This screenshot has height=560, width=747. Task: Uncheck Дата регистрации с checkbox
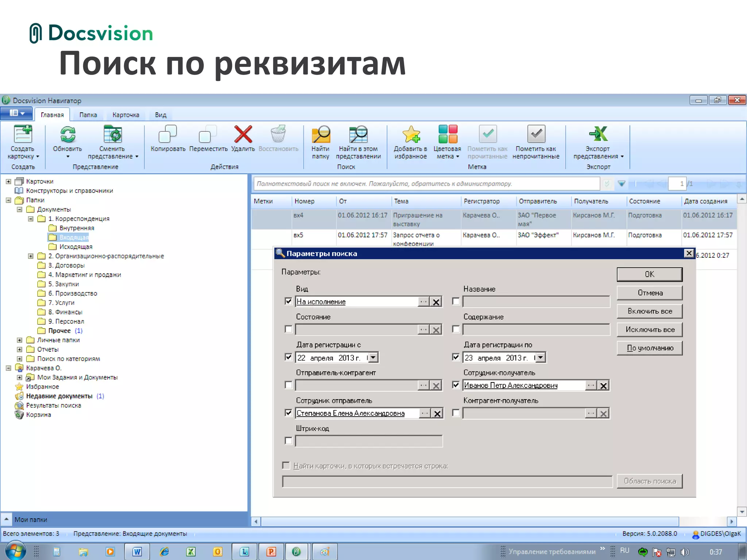(288, 357)
